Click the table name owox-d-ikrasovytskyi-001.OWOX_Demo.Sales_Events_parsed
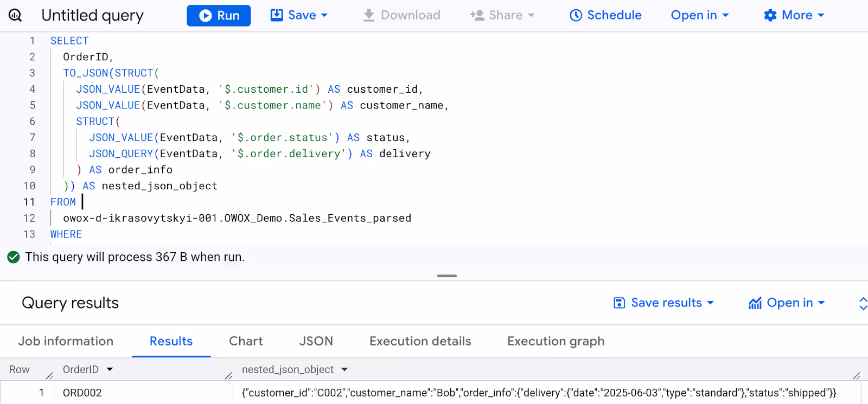The image size is (868, 404). pos(237,218)
